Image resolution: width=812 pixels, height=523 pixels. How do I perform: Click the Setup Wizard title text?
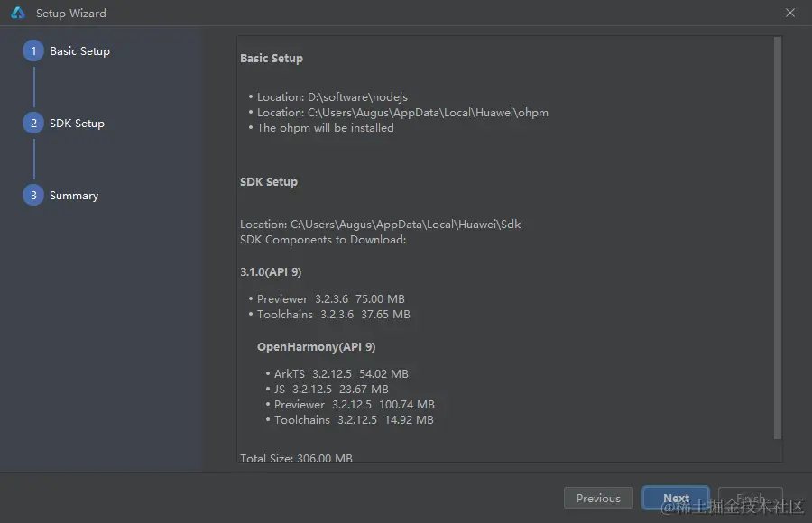[71, 14]
